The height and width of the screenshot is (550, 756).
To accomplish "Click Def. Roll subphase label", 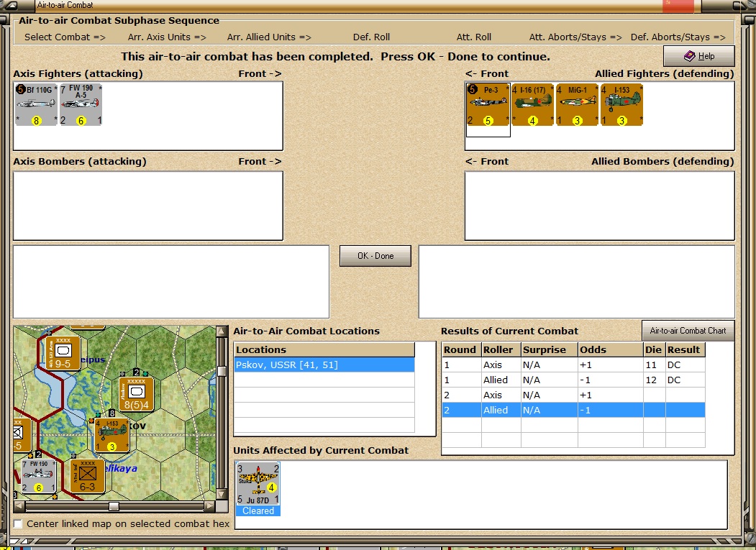I will pos(371,37).
